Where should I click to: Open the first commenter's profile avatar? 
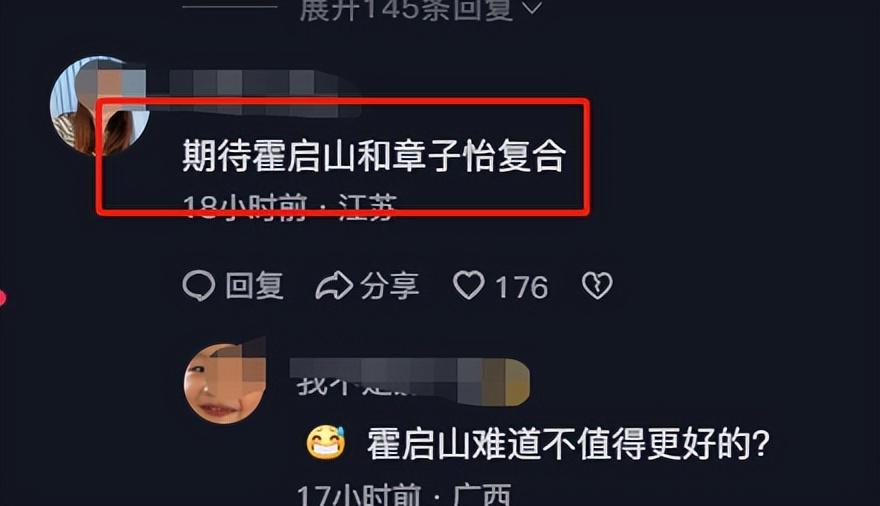tap(99, 105)
